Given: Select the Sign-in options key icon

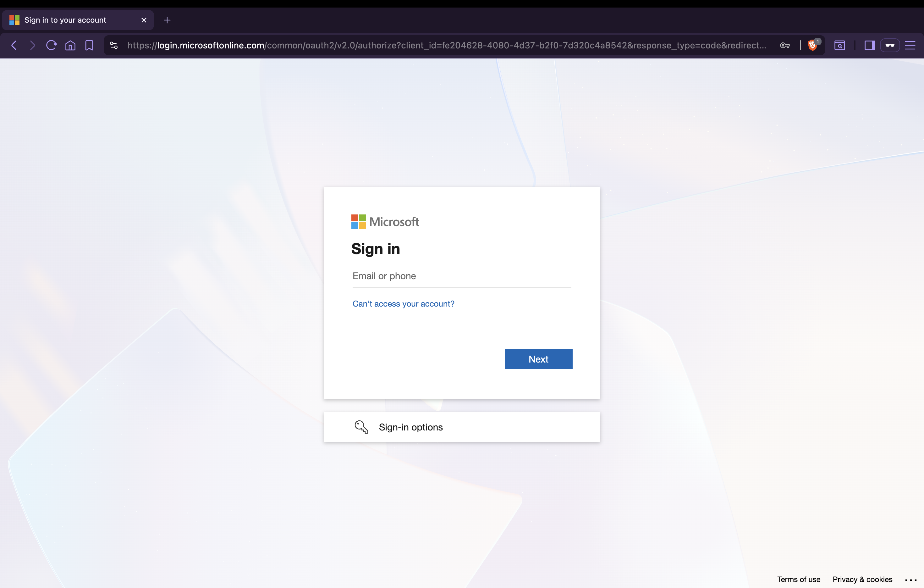Looking at the screenshot, I should pyautogui.click(x=361, y=427).
